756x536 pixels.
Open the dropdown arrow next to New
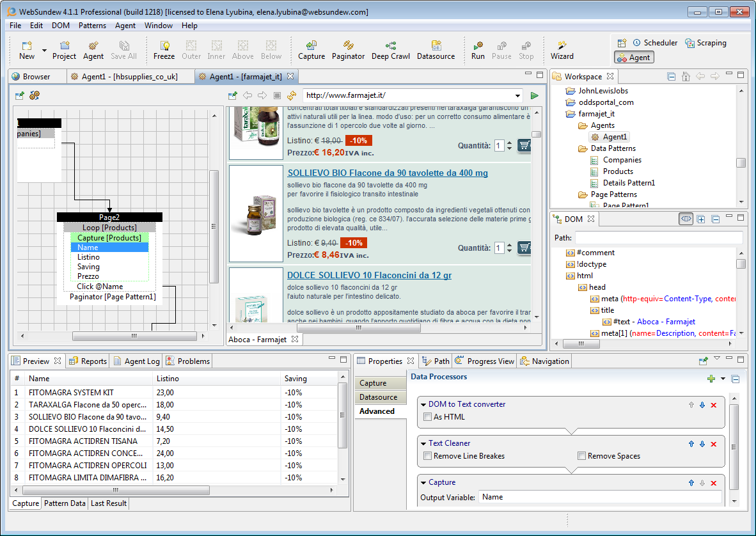pyautogui.click(x=44, y=50)
